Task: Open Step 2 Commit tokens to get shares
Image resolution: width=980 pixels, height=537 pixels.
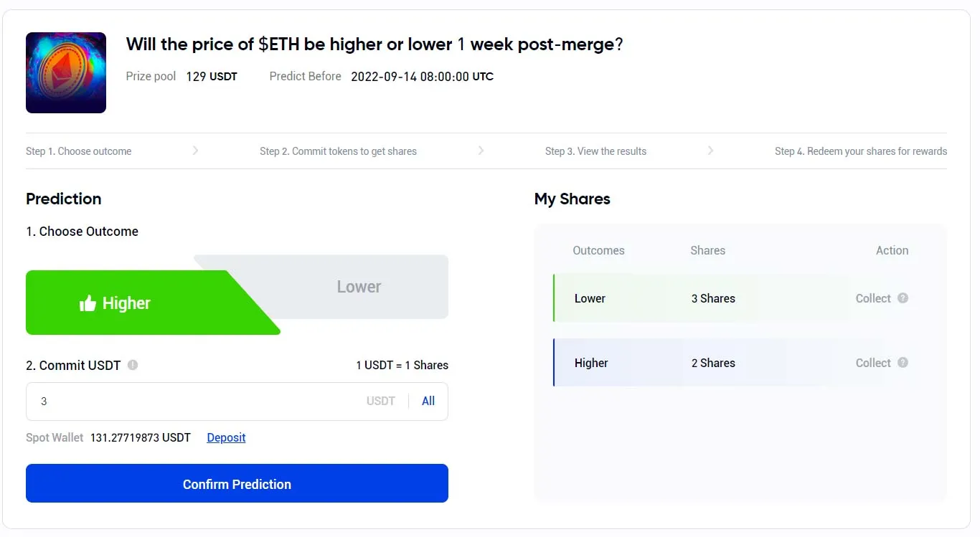Action: tap(338, 151)
